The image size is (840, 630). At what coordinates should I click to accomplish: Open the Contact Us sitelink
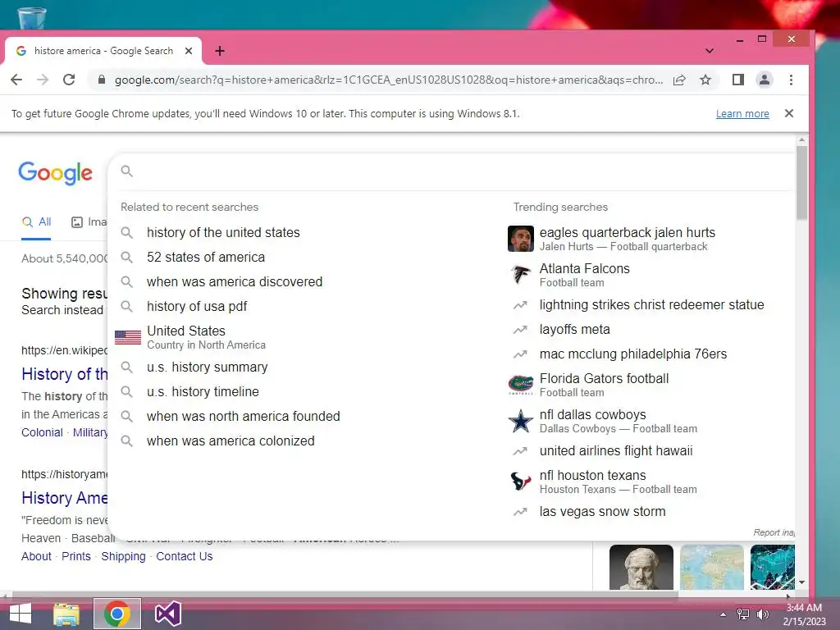185,556
